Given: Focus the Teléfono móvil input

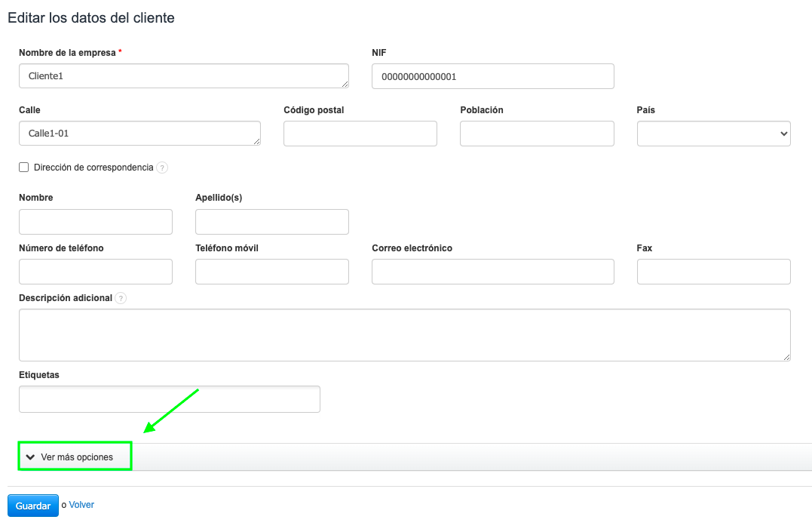Looking at the screenshot, I should point(271,272).
